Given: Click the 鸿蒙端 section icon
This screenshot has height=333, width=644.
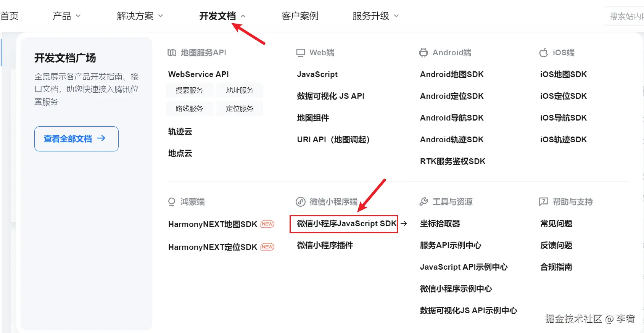Looking at the screenshot, I should [172, 202].
